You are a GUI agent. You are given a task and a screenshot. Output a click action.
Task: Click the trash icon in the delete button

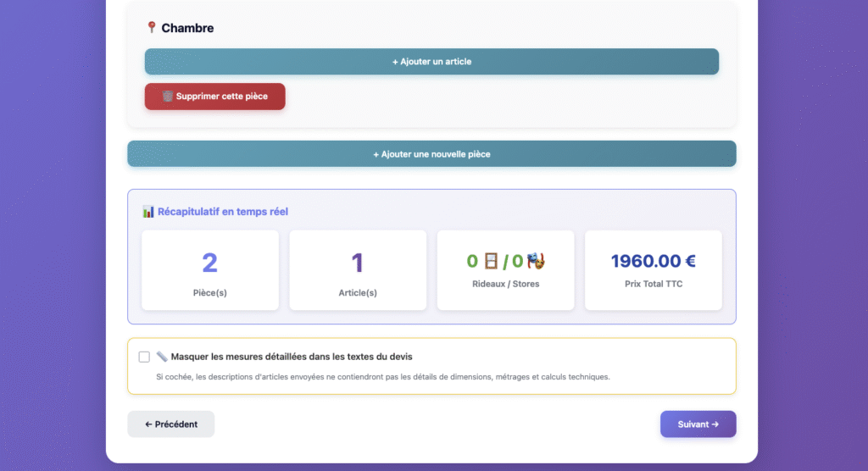[168, 97]
